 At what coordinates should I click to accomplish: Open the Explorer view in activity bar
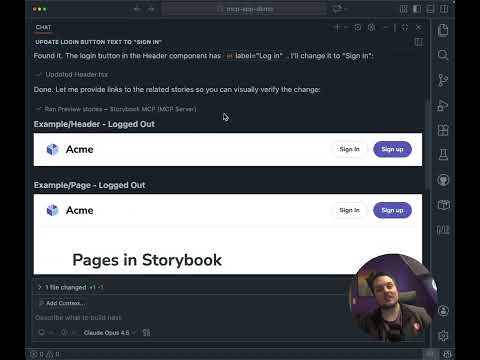[x=443, y=30]
